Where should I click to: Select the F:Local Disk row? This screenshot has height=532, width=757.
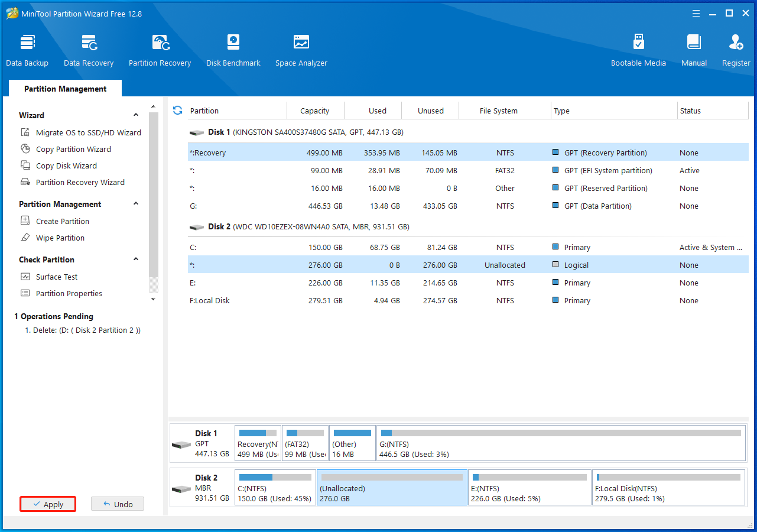[468, 300]
